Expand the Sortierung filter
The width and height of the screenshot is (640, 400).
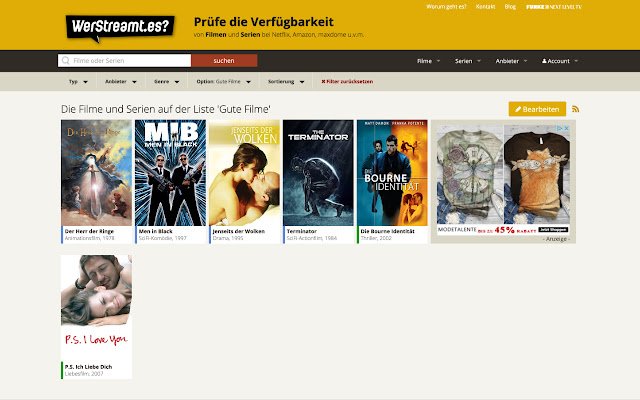tap(286, 82)
